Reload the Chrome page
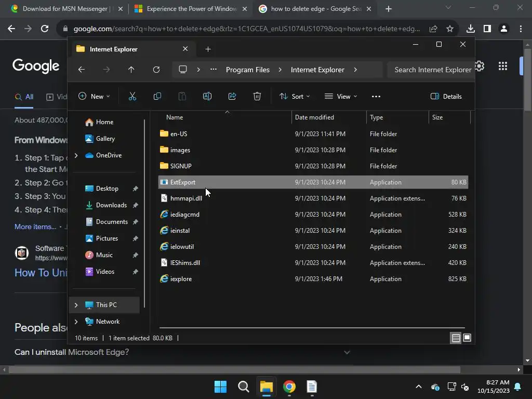Viewport: 532px width, 399px height. point(45,29)
